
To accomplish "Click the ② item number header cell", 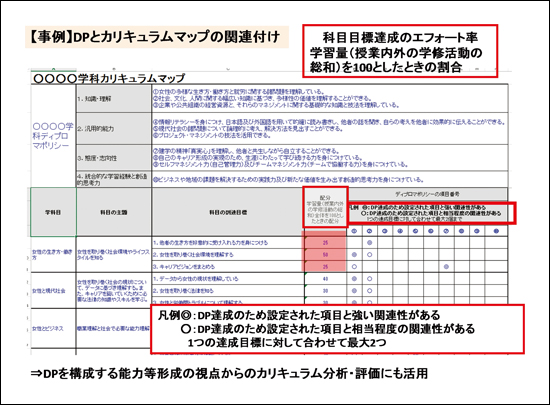I will tap(369, 231).
